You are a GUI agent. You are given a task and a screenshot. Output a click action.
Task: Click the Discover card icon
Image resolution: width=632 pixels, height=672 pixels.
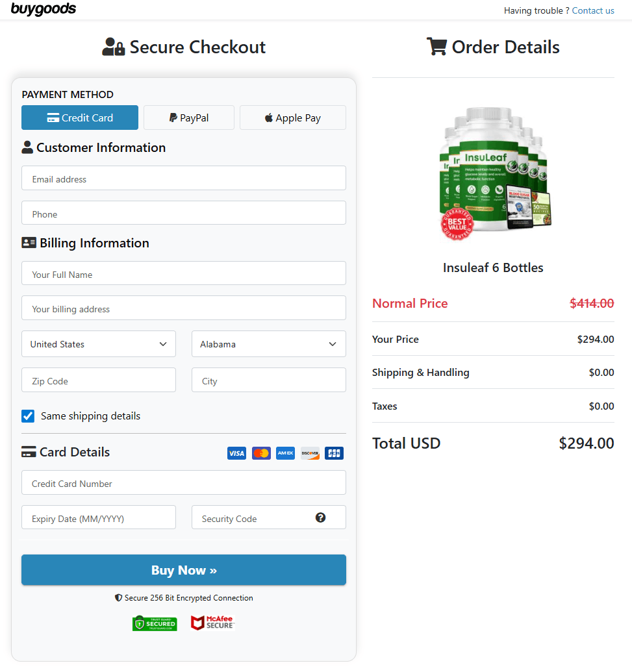[310, 453]
